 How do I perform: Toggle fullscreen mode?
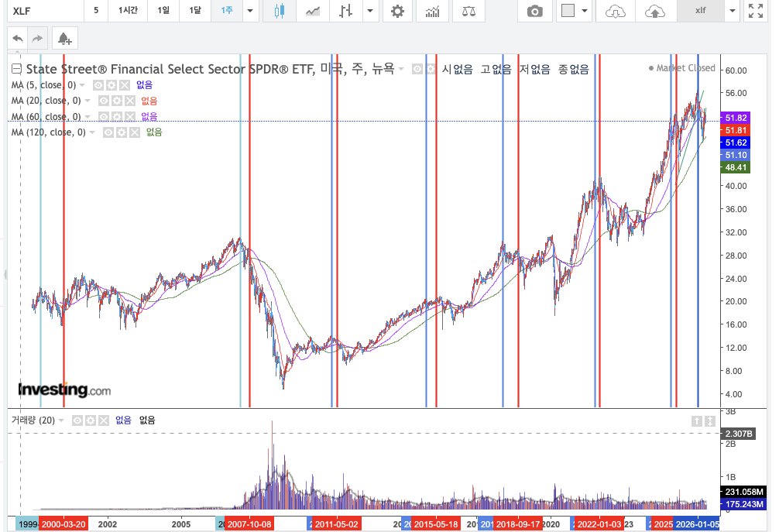756,11
